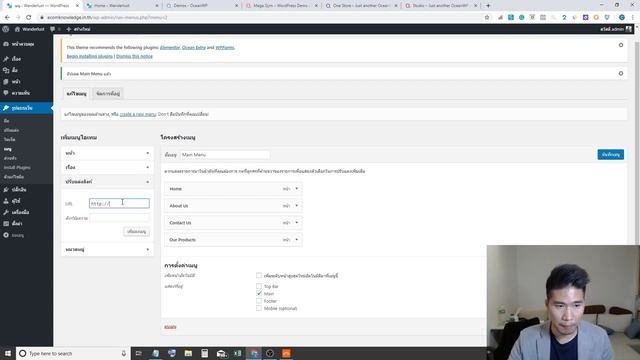This screenshot has width=640, height=360.
Task: Click Begin installing plugins link
Action: tap(89, 56)
